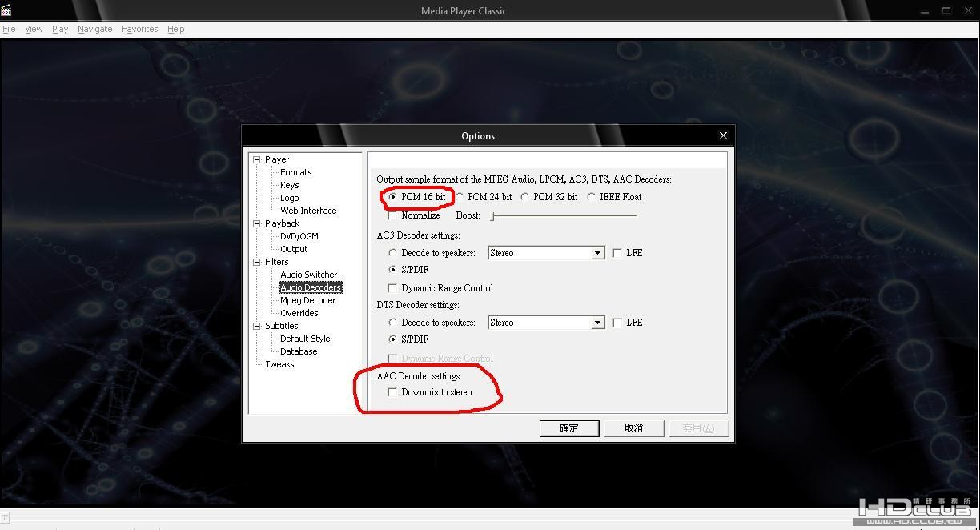Open the Favorites menu

[x=140, y=29]
